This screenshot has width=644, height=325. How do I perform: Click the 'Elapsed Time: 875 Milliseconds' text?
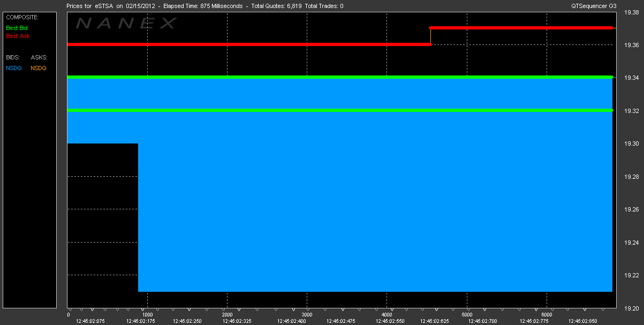click(x=202, y=6)
